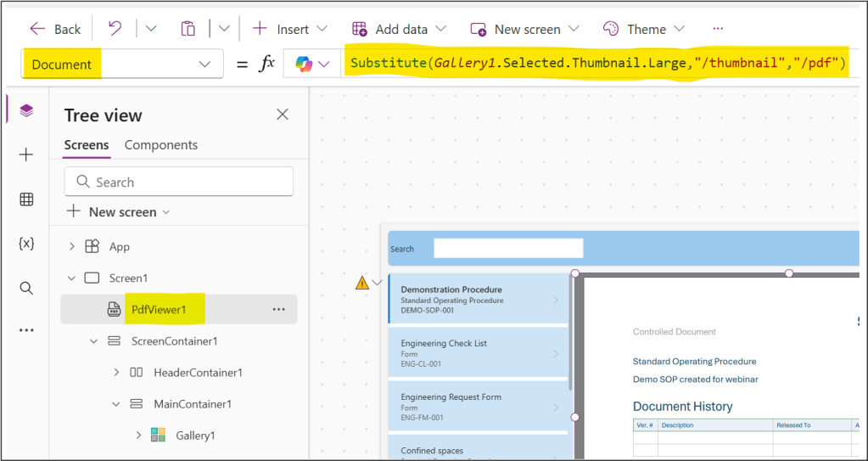This screenshot has width=868, height=461.
Task: Expand the App node in tree
Action: (72, 246)
